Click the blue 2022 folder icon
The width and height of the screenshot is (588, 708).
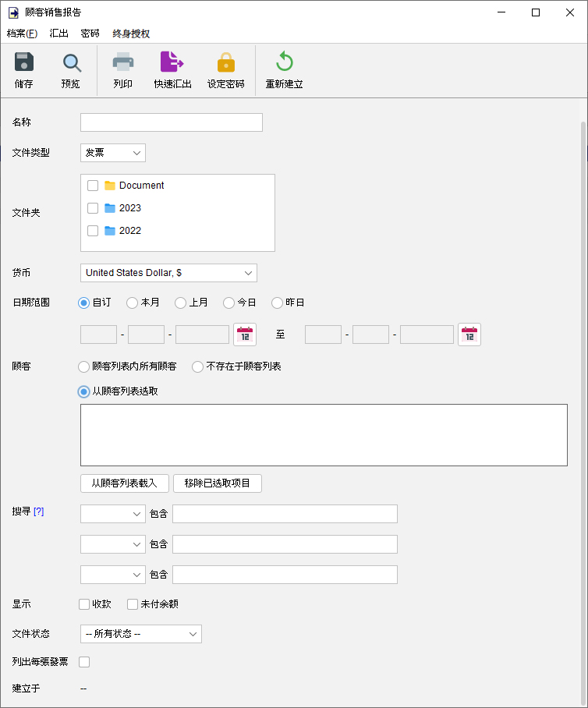pyautogui.click(x=110, y=231)
